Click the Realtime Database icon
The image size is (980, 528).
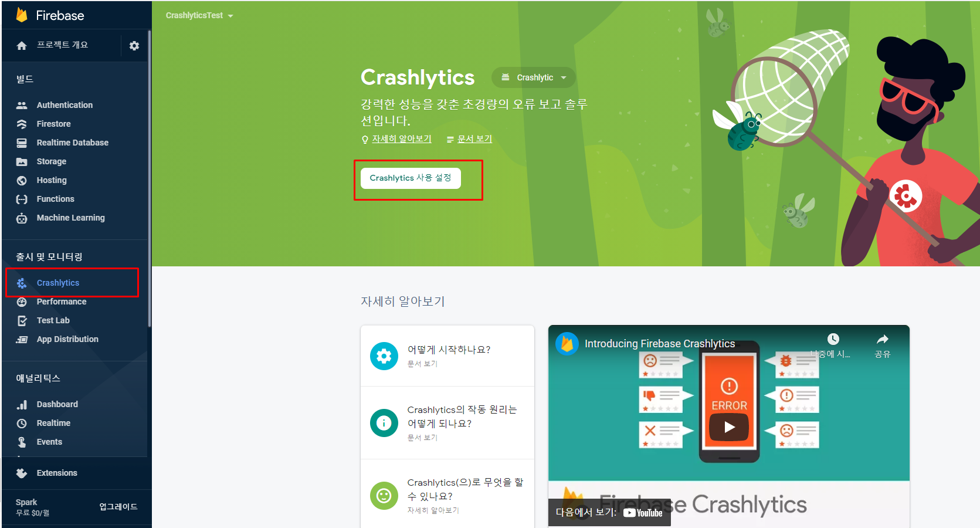pos(22,143)
